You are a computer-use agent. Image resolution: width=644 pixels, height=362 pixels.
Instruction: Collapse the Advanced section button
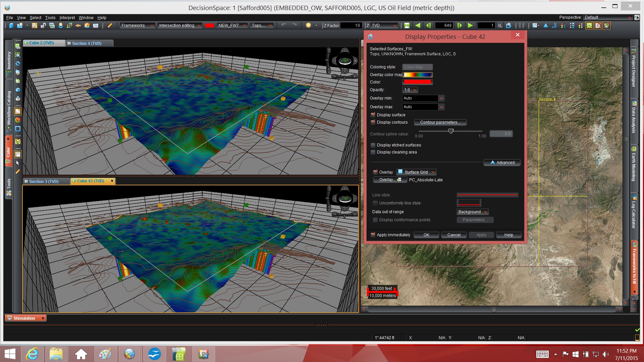(502, 163)
